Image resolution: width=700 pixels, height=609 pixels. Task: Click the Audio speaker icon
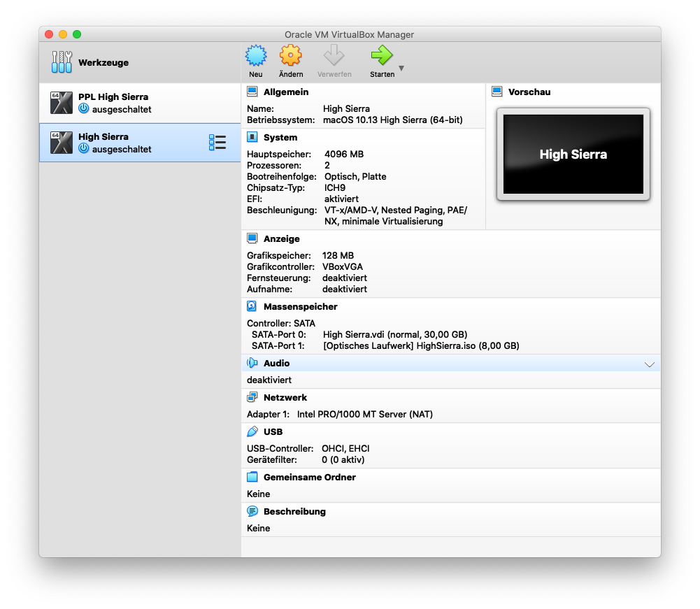(252, 364)
